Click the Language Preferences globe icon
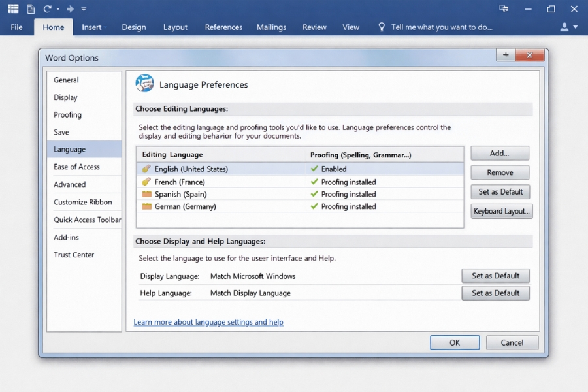The height and width of the screenshot is (392, 588). tap(144, 84)
